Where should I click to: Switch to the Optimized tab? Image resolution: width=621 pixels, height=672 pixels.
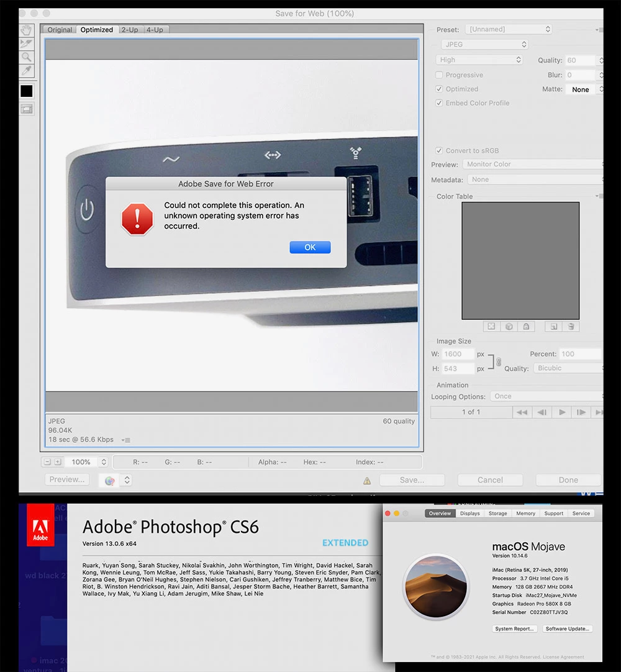tap(97, 30)
